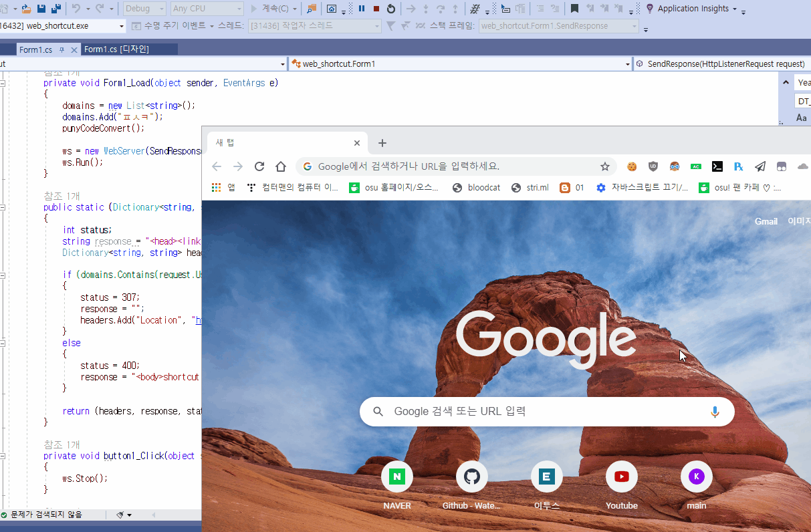Stop debugging with the red square button
This screenshot has height=532, width=811.
[376, 9]
